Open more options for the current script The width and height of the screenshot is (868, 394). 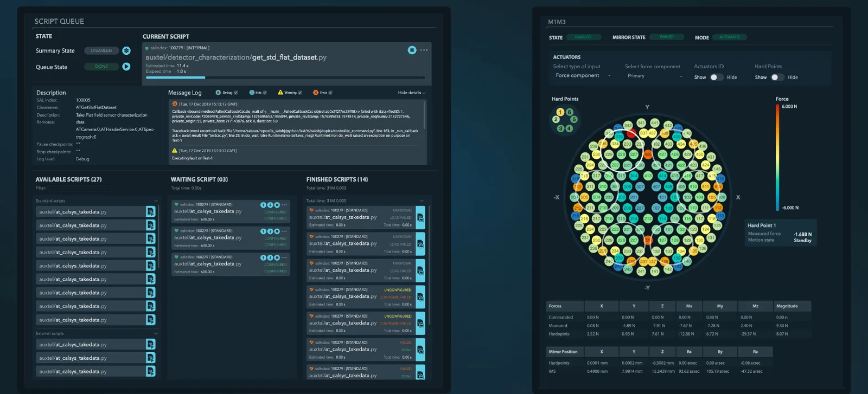coord(424,50)
